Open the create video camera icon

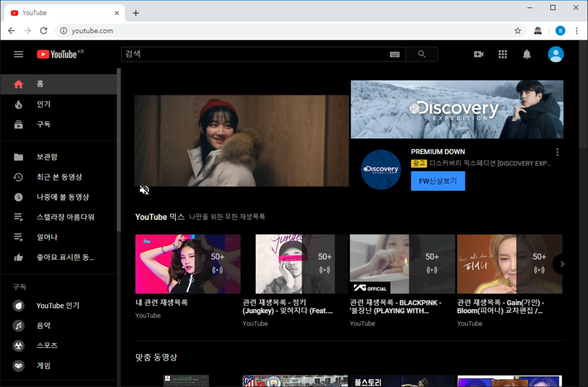click(478, 54)
